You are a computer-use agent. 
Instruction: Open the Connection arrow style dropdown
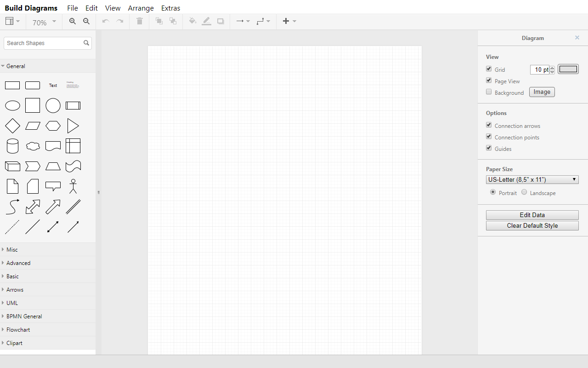tap(243, 21)
